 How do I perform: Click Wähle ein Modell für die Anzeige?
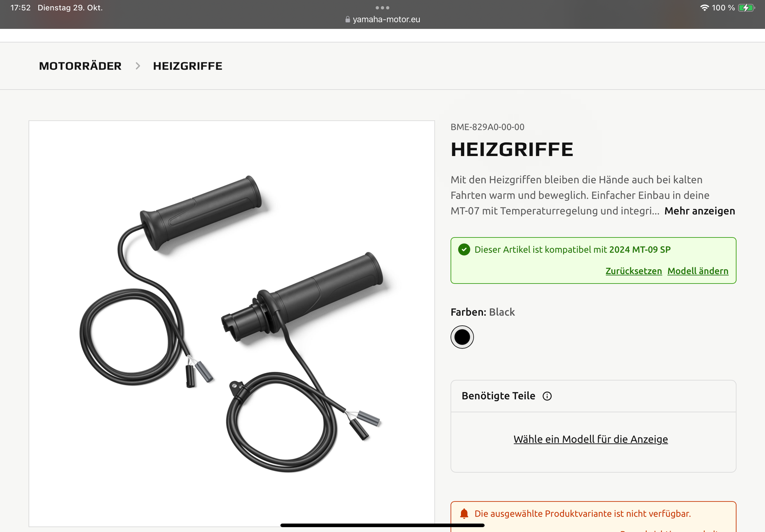(x=590, y=439)
